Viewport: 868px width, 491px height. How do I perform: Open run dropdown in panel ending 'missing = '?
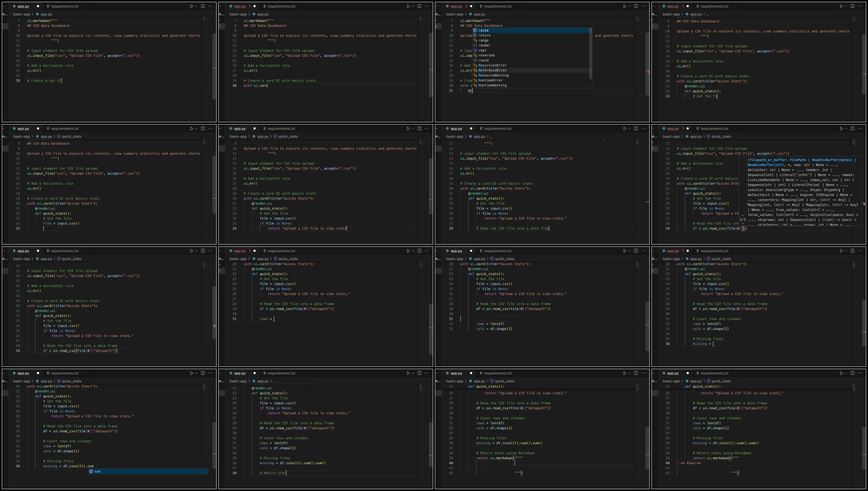[846, 251]
